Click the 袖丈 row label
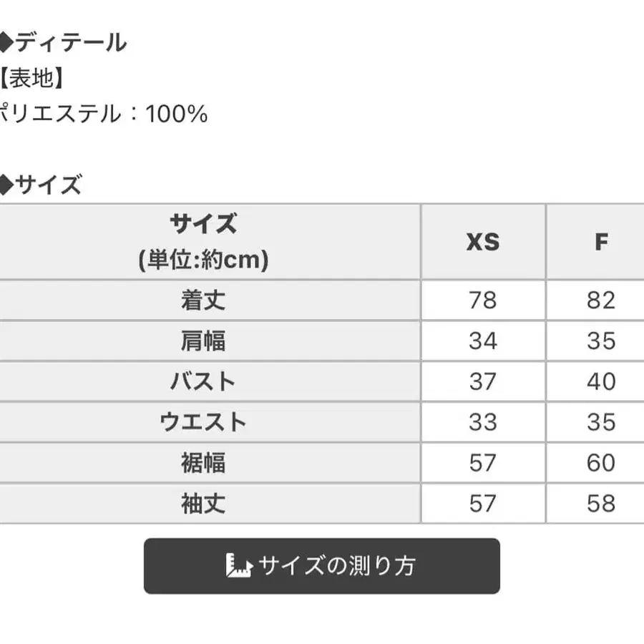The height and width of the screenshot is (644, 644). pyautogui.click(x=203, y=504)
